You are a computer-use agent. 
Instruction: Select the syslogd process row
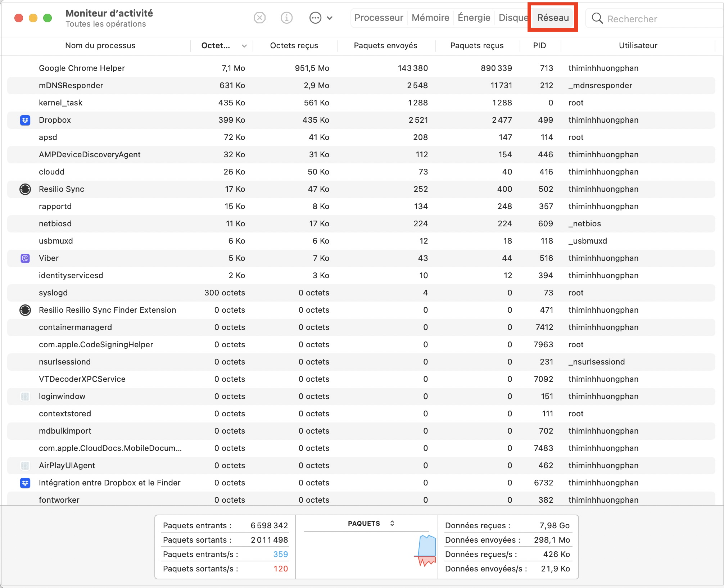pyautogui.click(x=361, y=293)
